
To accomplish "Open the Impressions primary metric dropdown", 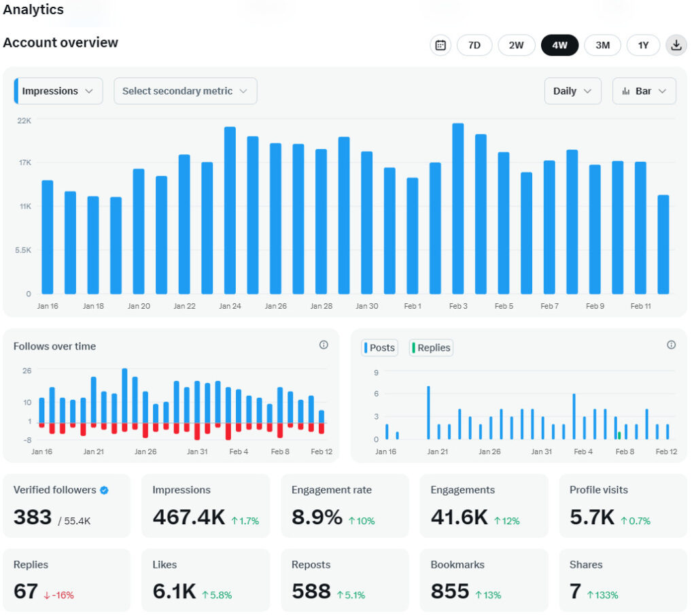I will click(58, 91).
